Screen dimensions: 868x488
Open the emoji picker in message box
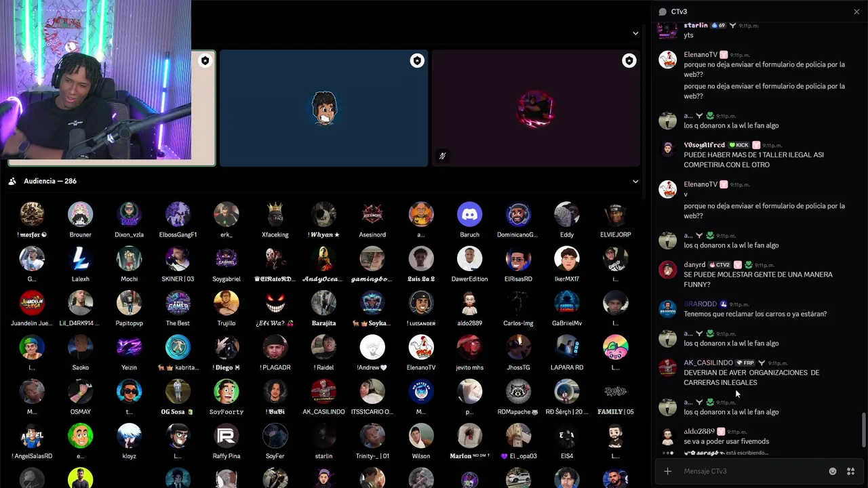(x=833, y=471)
